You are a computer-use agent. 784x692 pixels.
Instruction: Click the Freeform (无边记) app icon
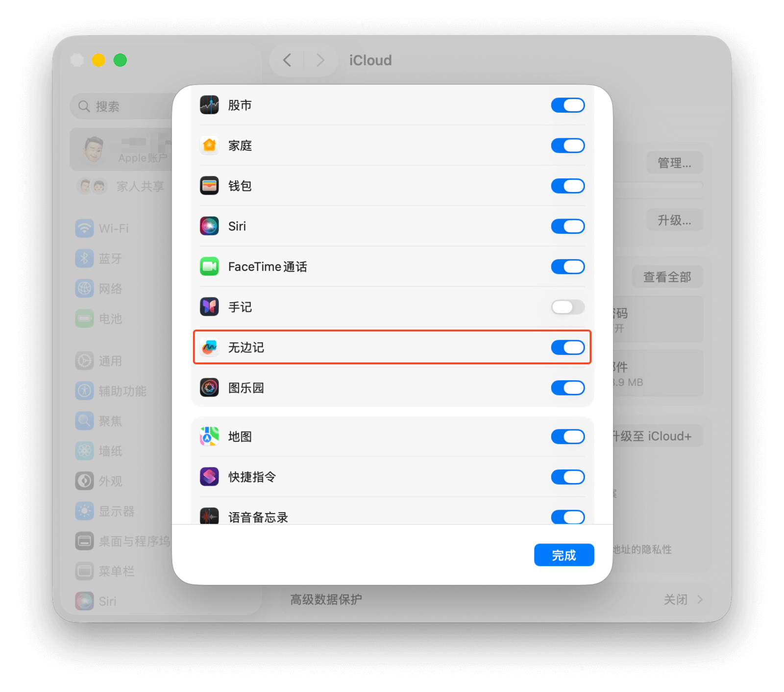pos(209,347)
